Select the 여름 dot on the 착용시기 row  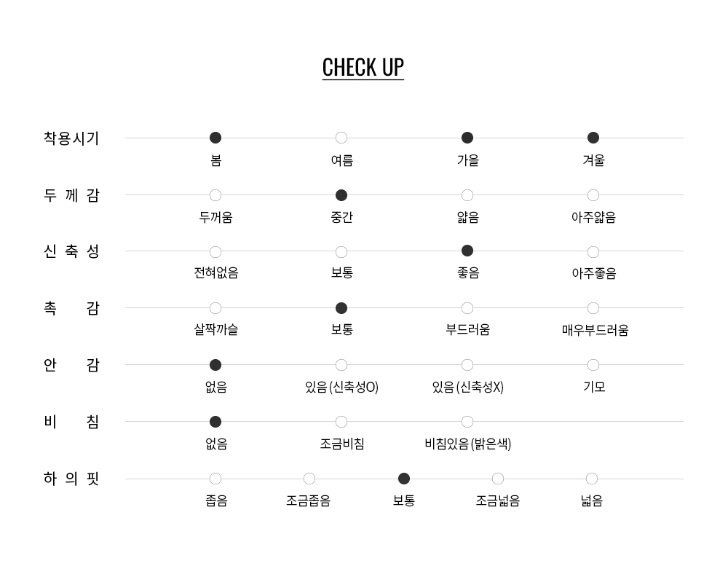pos(341,138)
